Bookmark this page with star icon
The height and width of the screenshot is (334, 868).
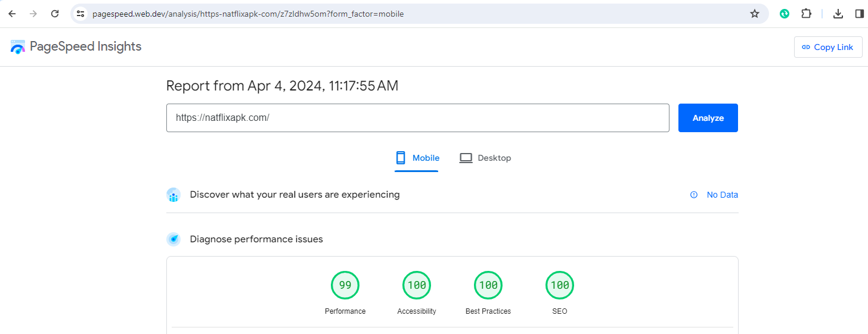tap(754, 14)
